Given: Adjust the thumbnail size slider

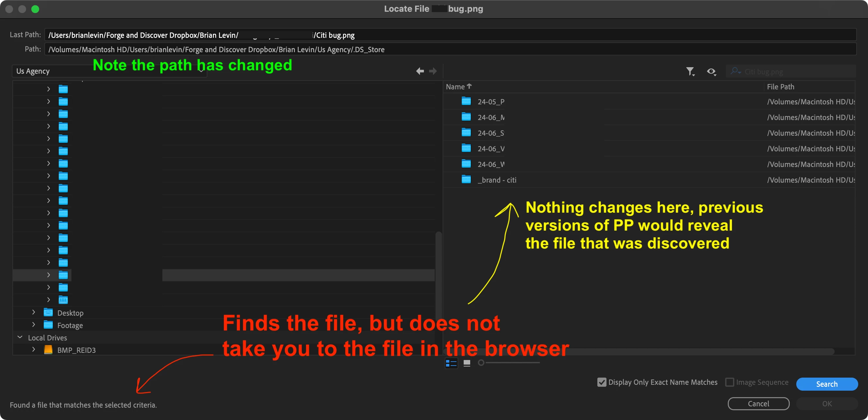Looking at the screenshot, I should point(481,363).
